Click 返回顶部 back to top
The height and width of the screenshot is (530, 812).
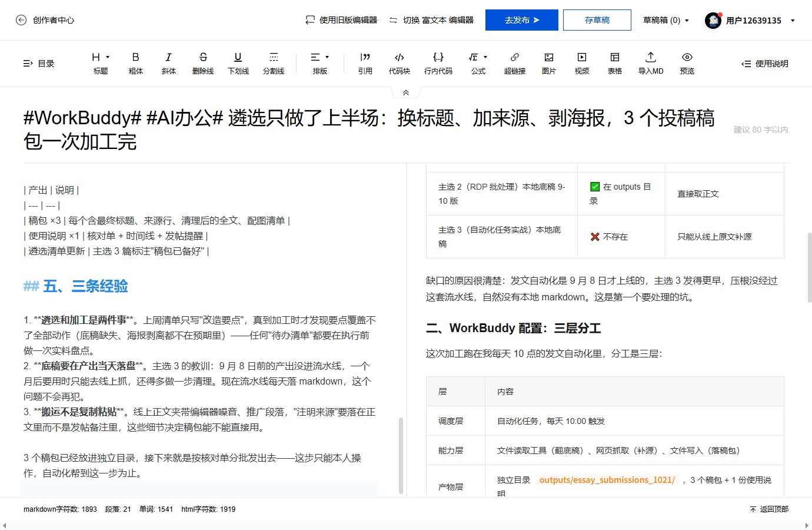click(769, 509)
